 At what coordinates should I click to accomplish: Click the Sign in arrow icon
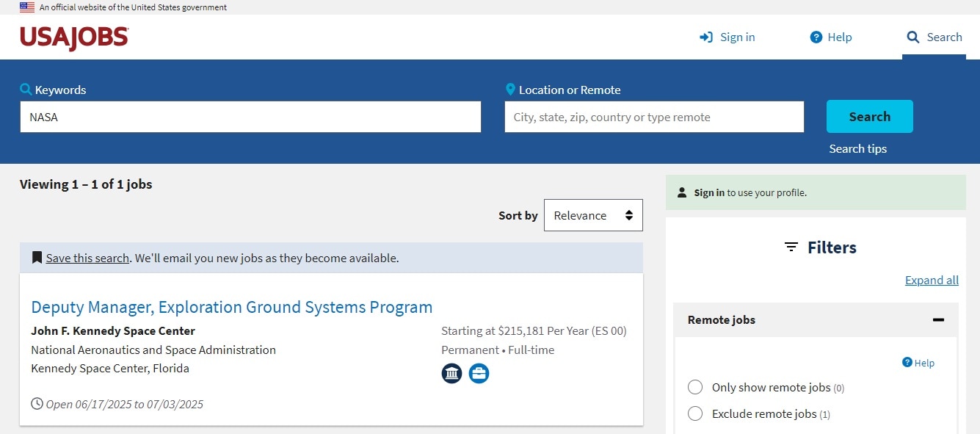[x=706, y=37]
